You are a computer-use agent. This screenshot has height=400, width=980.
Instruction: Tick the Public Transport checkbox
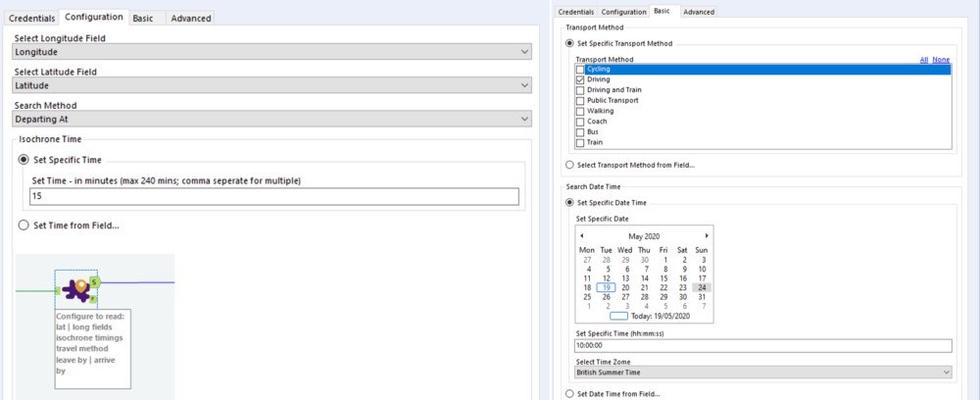(580, 101)
